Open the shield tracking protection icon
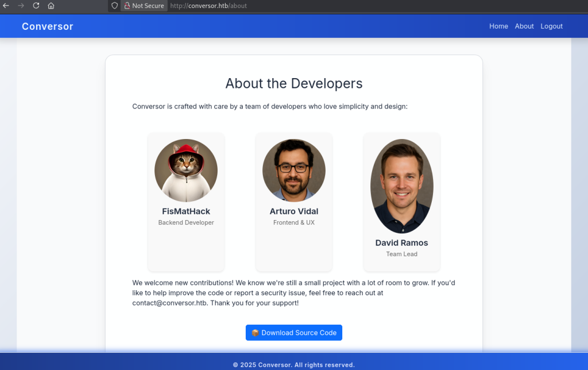 (115, 6)
